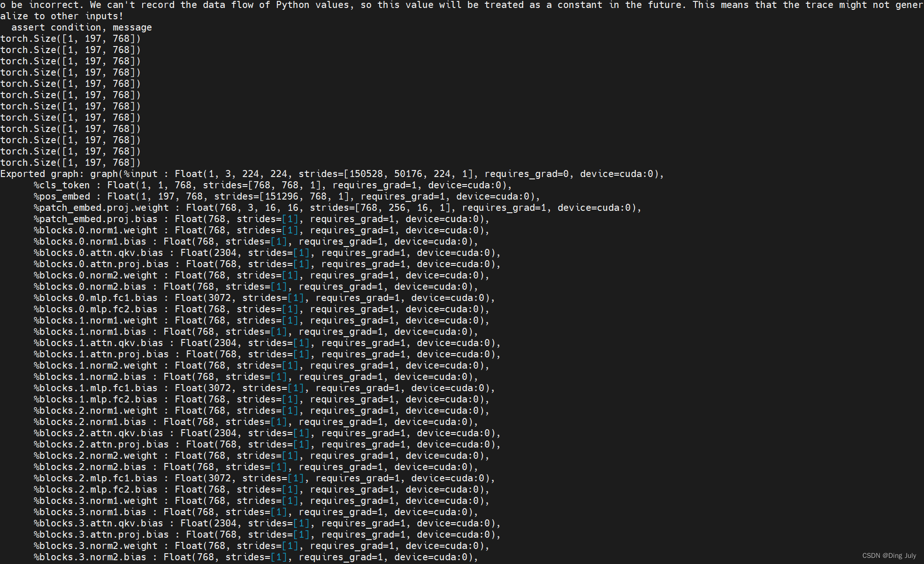Click %blocks.0.norm1.weight entry
This screenshot has height=564, width=924.
point(95,231)
